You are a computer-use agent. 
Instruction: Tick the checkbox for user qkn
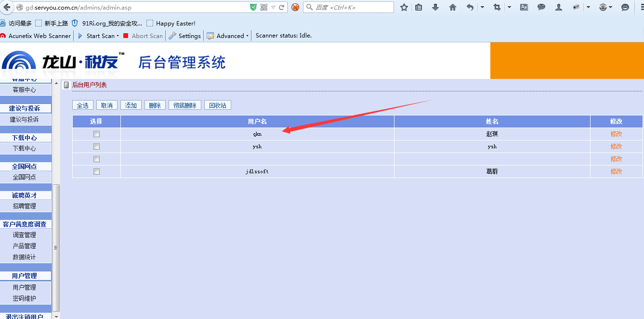coord(96,134)
